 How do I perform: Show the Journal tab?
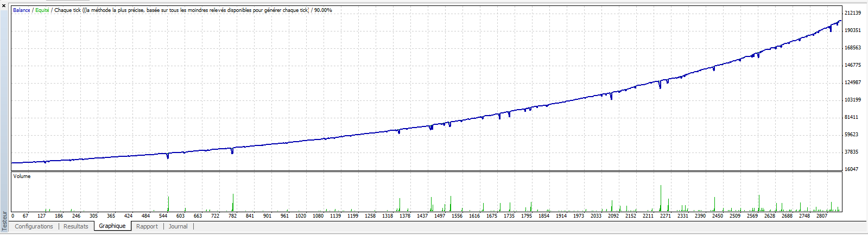178,226
